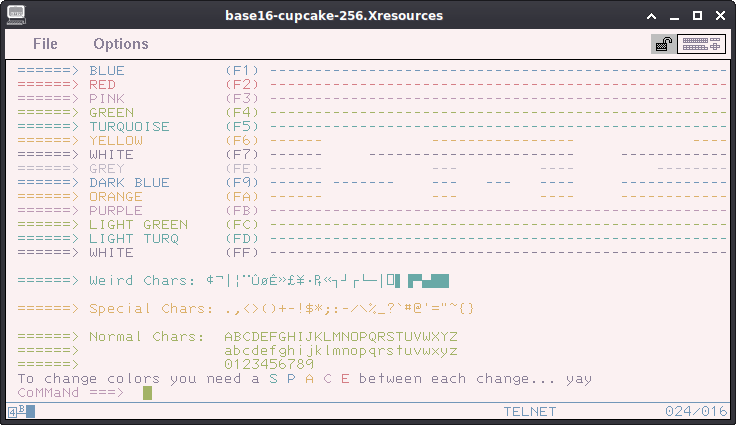
Task: Click the lowercase abcdefghijklmnopqrstuvwxyz line
Action: click(341, 351)
